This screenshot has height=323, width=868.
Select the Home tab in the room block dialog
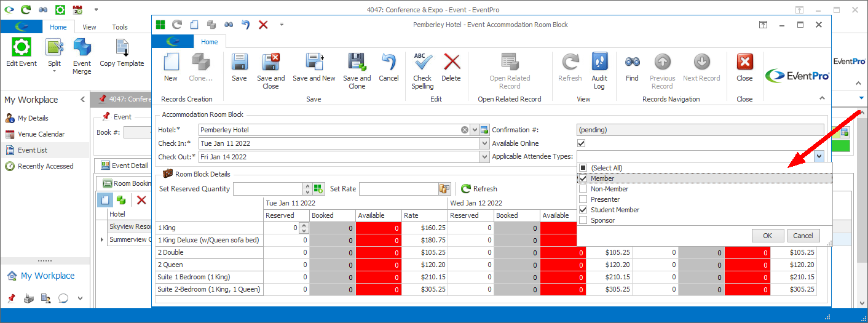click(x=210, y=42)
